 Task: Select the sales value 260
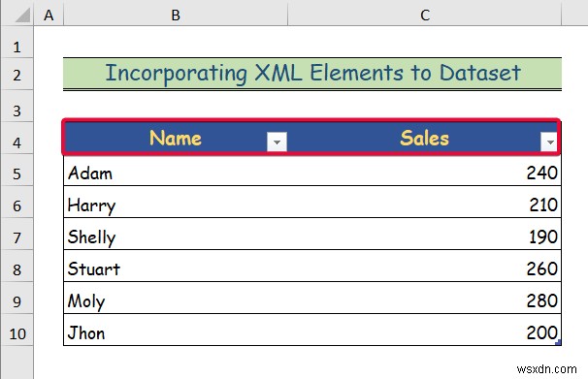[x=424, y=266]
